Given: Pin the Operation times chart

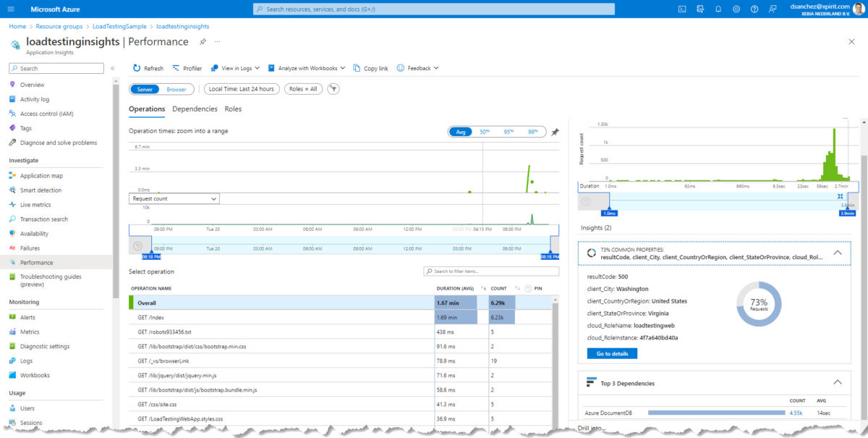Looking at the screenshot, I should pos(553,132).
